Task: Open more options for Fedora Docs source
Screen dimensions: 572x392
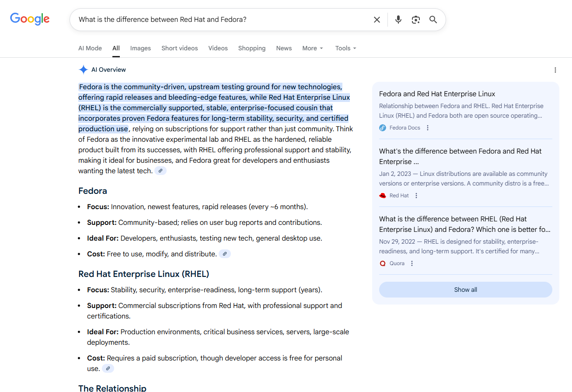Action: 428,128
